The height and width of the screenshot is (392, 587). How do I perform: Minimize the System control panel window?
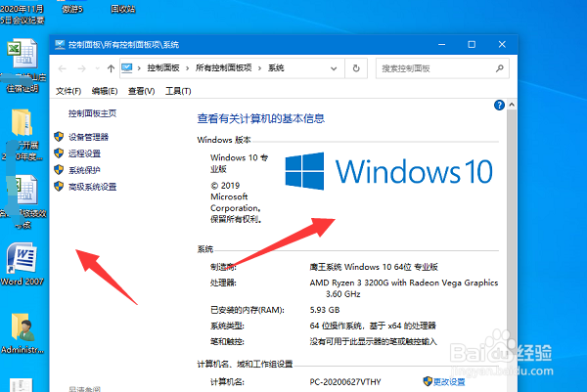click(x=442, y=45)
